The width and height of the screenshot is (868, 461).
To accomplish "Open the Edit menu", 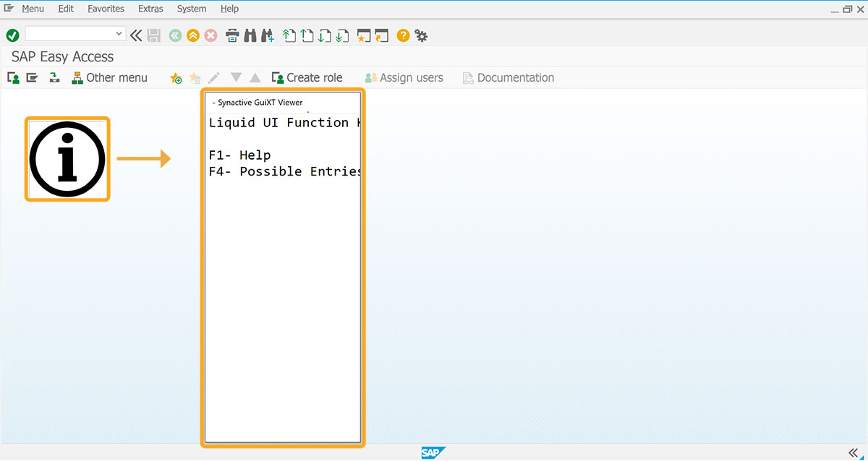I will (66, 9).
